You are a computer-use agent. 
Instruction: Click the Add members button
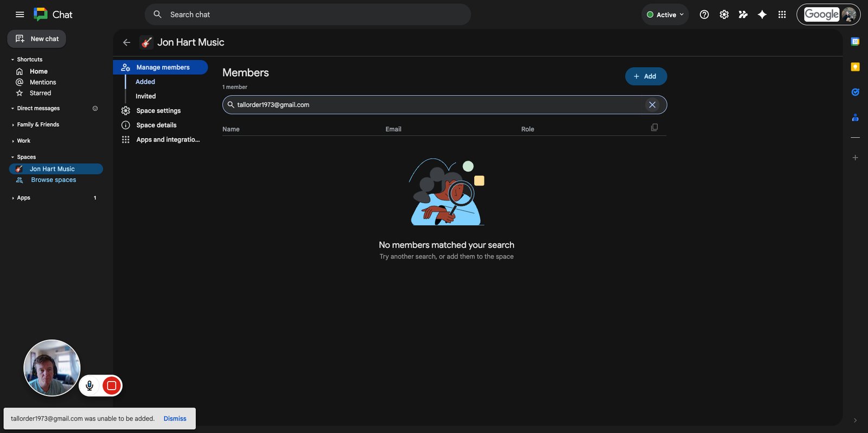(646, 76)
